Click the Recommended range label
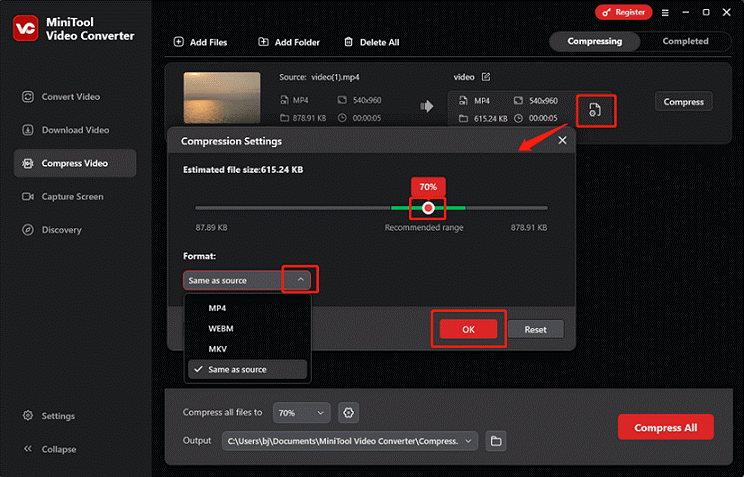This screenshot has height=477, width=744. pyautogui.click(x=424, y=228)
